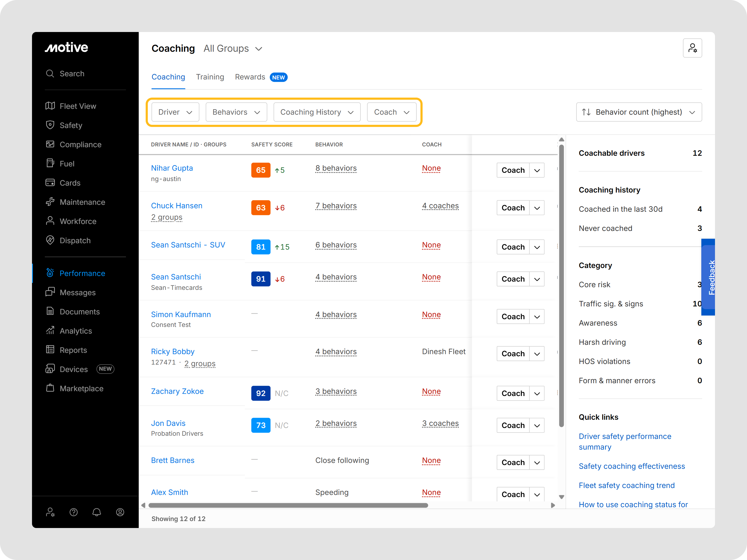The height and width of the screenshot is (560, 747).
Task: Open the Coaching History filter dropdown
Action: click(316, 112)
